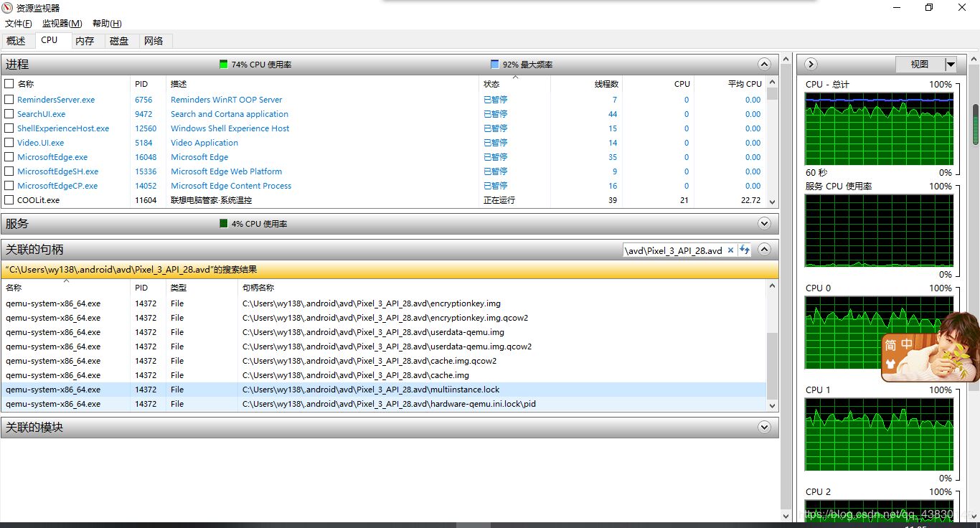This screenshot has height=528, width=980.
Task: Enable the SearchUI.exe filter checkbox
Action: pos(9,114)
